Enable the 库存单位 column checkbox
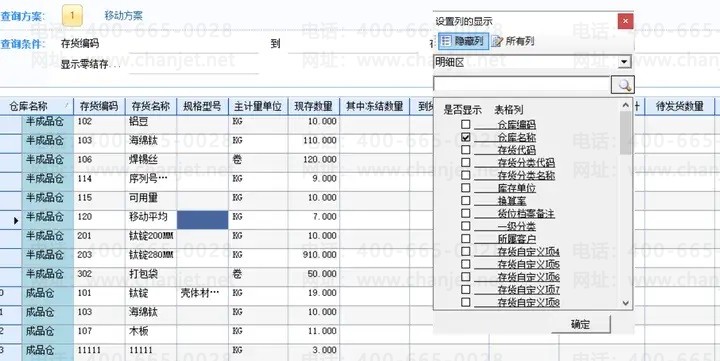This screenshot has width=720, height=361. click(466, 188)
